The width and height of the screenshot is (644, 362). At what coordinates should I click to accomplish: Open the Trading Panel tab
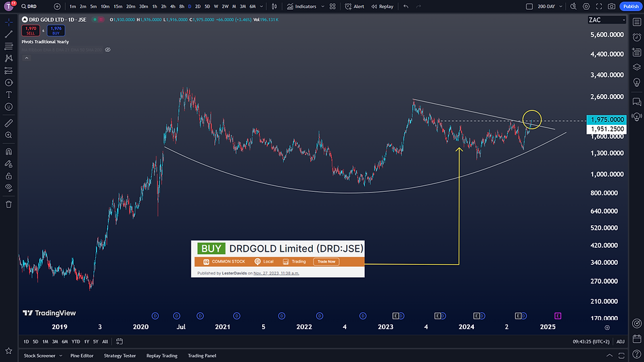tap(202, 356)
